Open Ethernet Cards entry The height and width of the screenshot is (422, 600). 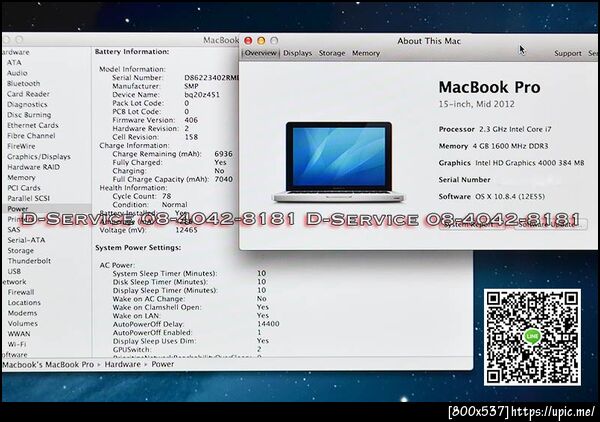click(x=33, y=125)
